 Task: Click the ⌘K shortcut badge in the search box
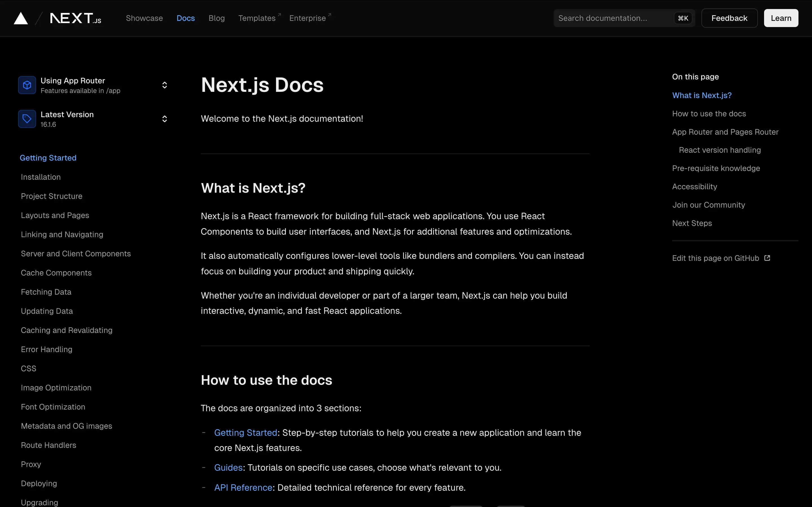click(x=683, y=18)
